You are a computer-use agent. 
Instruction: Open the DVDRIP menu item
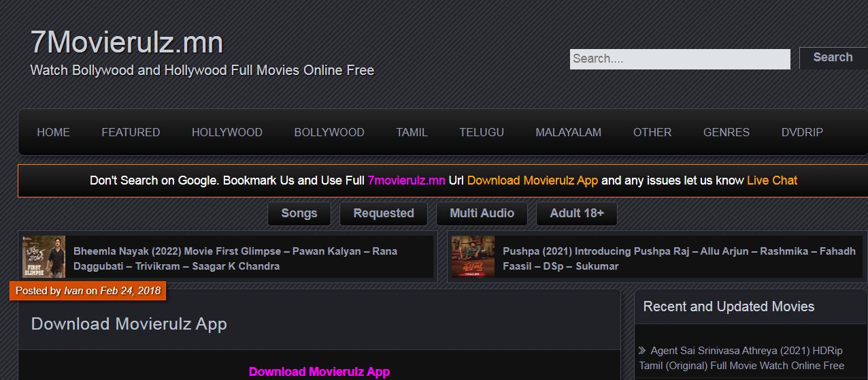(x=802, y=132)
